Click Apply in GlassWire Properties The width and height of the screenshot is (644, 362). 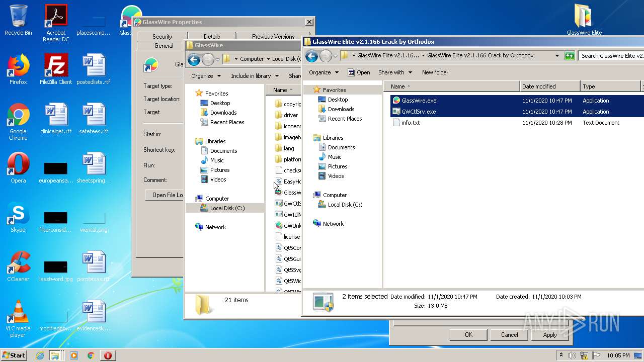(x=550, y=335)
